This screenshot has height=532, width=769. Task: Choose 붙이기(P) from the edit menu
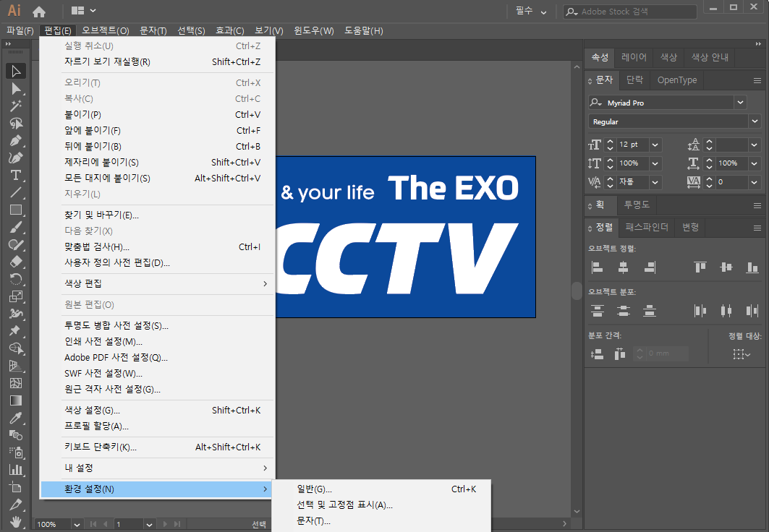(x=157, y=115)
